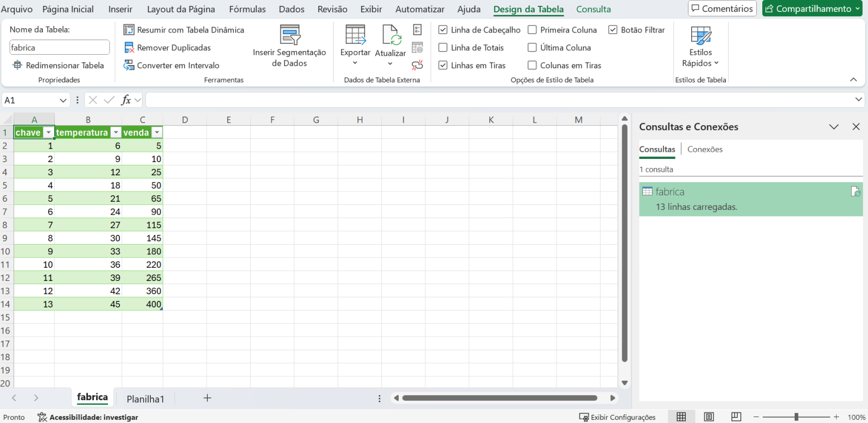Click Remover Duplicadas icon
868x423 pixels.
click(x=129, y=48)
